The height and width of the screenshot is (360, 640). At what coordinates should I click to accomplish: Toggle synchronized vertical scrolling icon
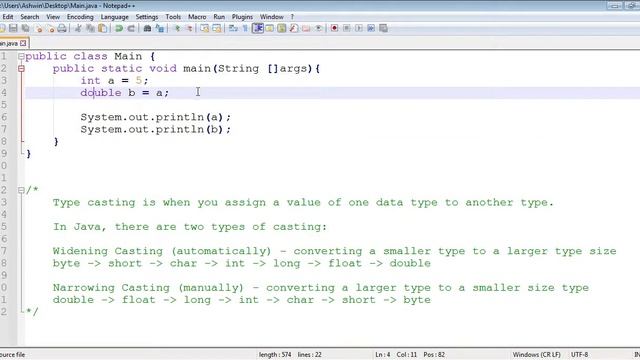coord(204,28)
